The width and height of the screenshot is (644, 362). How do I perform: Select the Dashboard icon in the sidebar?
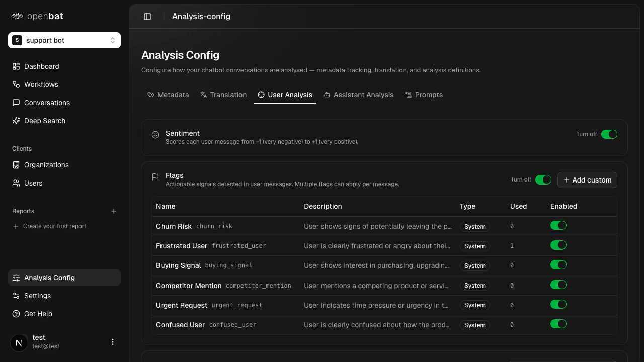point(15,66)
